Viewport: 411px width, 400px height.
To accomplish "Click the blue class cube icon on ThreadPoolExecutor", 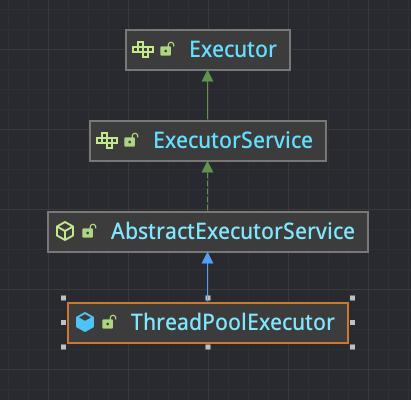I will (85, 322).
